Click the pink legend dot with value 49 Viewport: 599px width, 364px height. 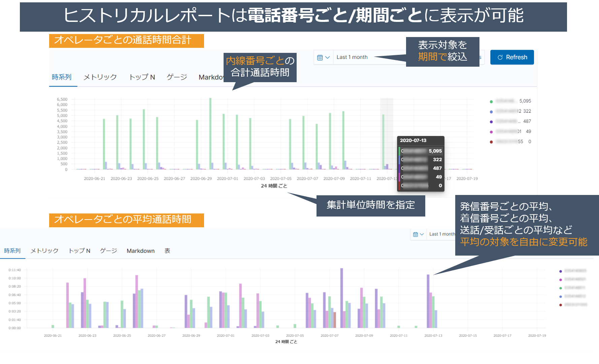[491, 132]
